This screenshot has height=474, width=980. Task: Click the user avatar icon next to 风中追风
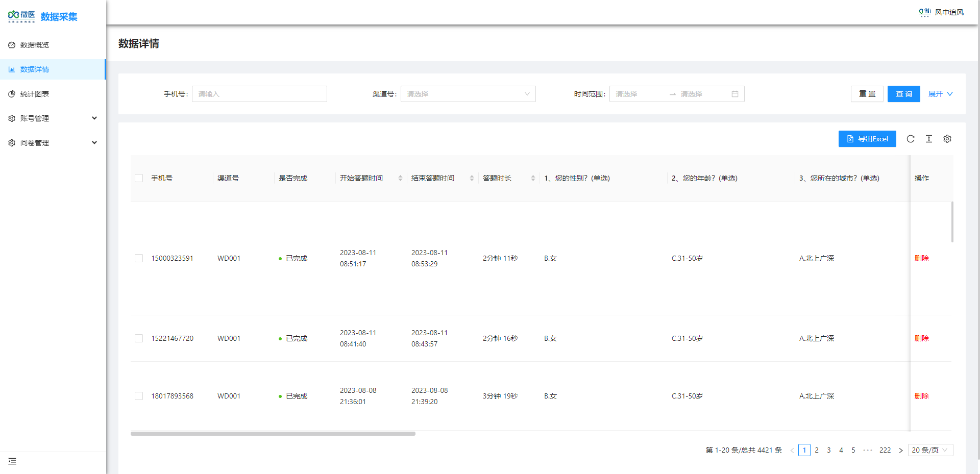click(x=925, y=12)
